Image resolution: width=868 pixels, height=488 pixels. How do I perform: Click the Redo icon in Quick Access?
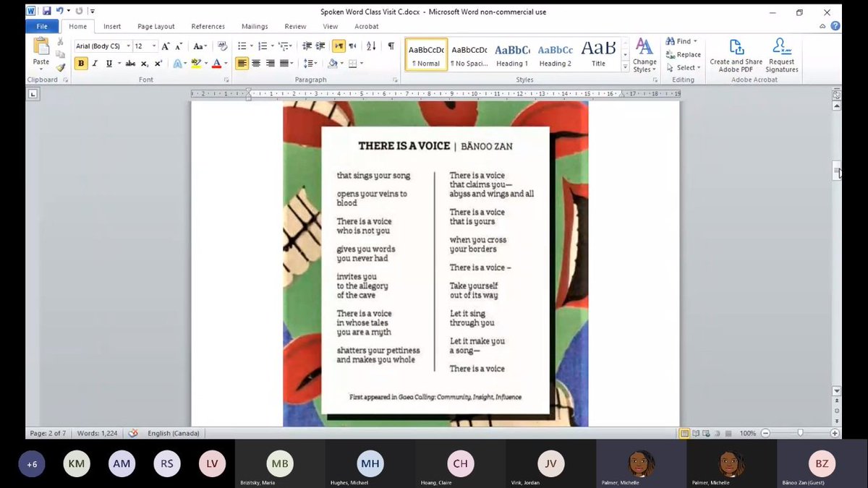click(x=79, y=11)
